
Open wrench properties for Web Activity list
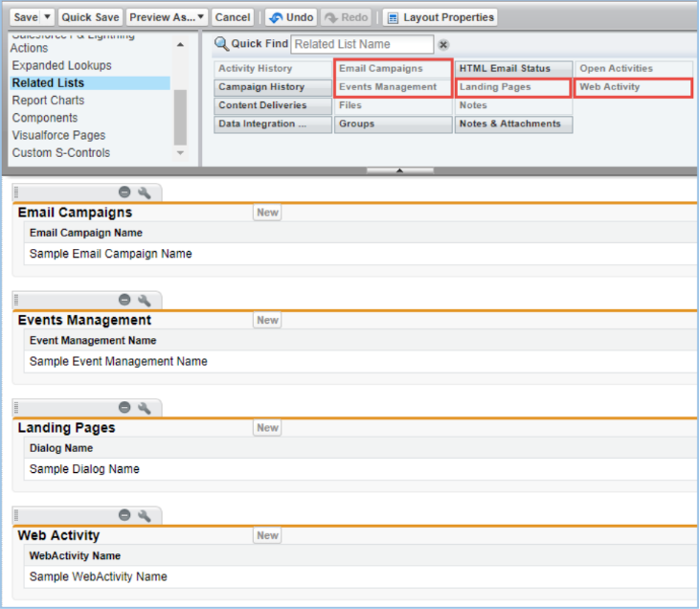145,515
